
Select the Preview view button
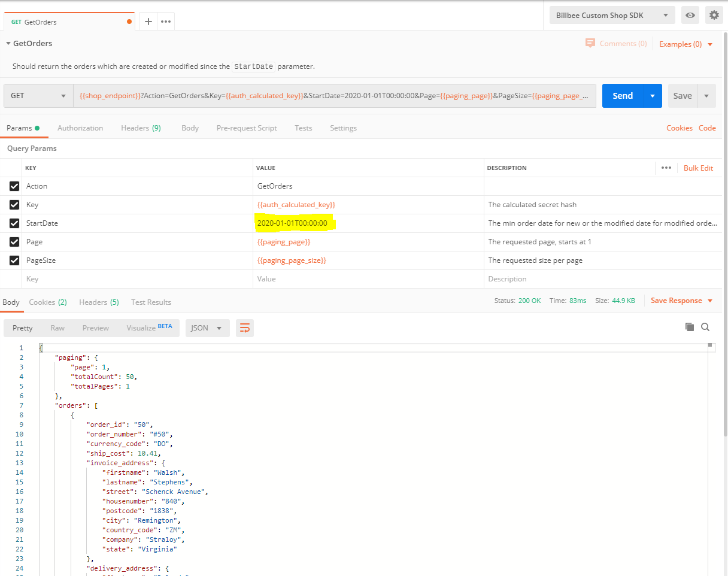click(96, 328)
